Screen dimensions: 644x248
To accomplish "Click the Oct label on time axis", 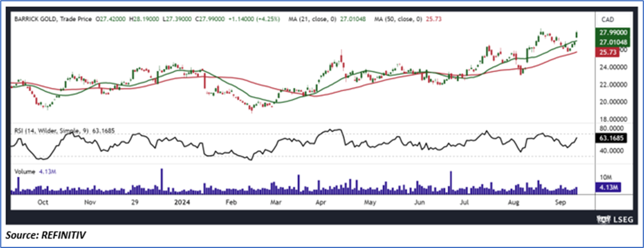I will [43, 203].
